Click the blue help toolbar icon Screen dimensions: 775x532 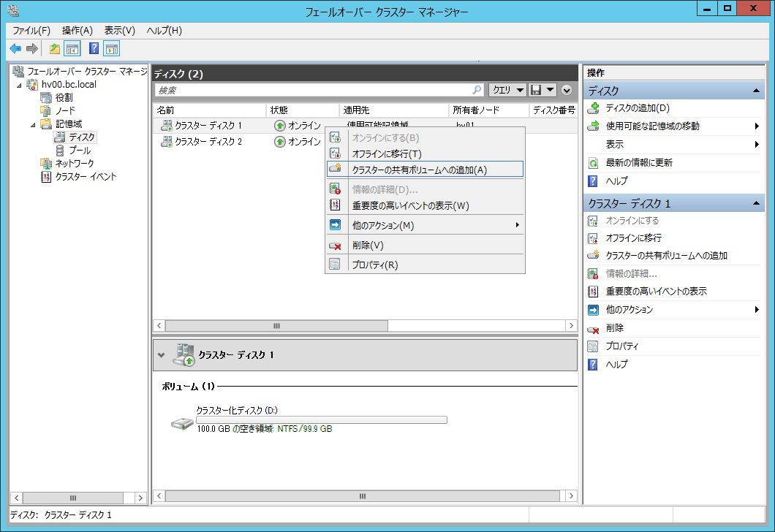(x=94, y=48)
